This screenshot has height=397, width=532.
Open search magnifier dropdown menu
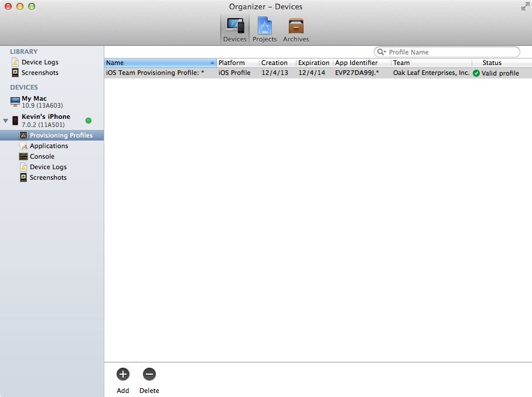click(x=381, y=52)
